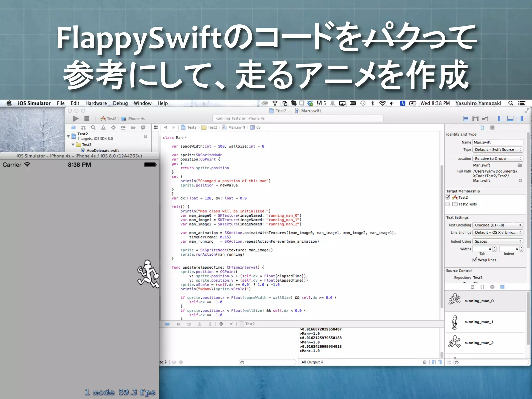Open the Window menu in menu bar

point(143,103)
